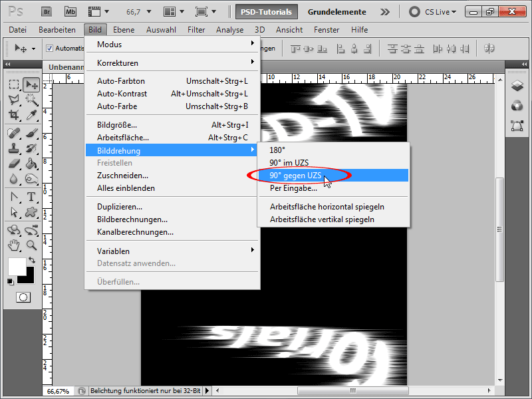Switch to Grundelemente workspace
The height and width of the screenshot is (399, 532).
337,12
